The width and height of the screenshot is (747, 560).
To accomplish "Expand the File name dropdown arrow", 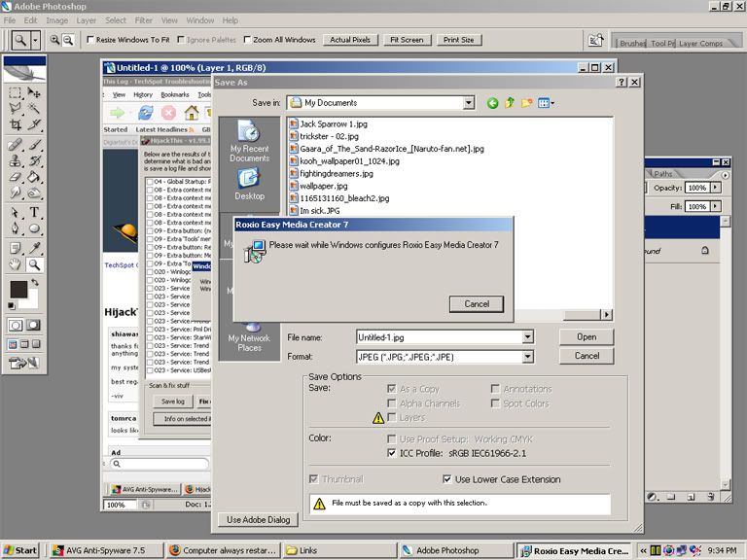I will pos(527,337).
